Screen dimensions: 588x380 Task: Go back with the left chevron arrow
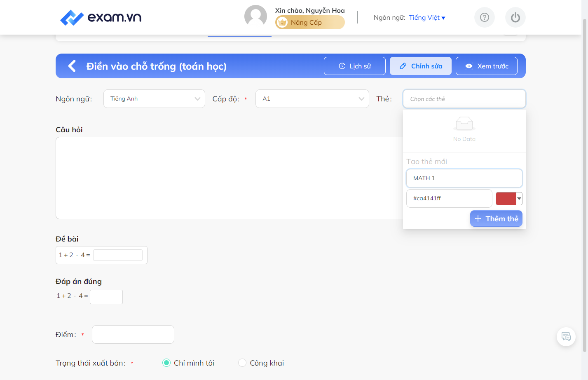click(72, 66)
